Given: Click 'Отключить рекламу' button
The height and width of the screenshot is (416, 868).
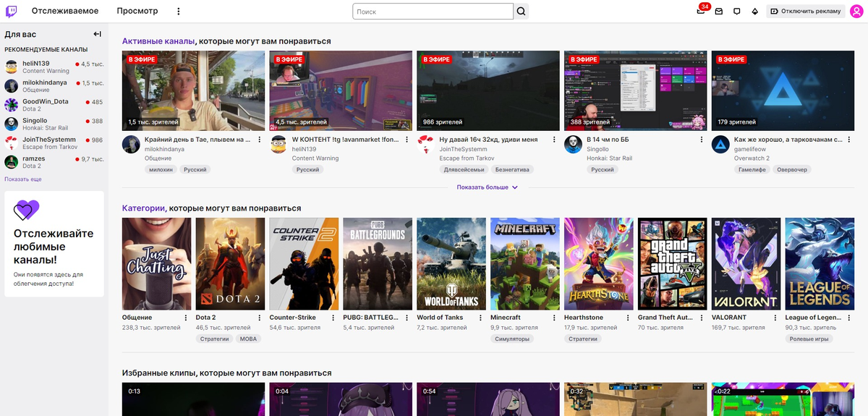Looking at the screenshot, I should pyautogui.click(x=806, y=12).
